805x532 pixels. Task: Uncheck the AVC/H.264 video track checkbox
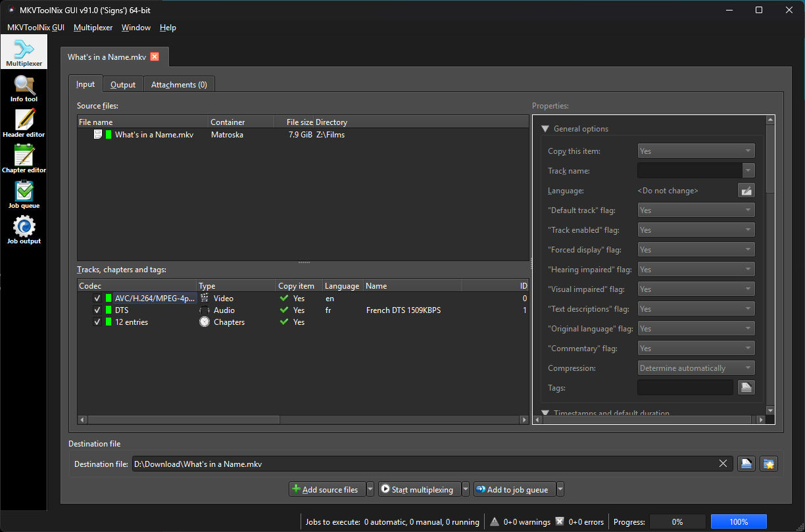[97, 299]
